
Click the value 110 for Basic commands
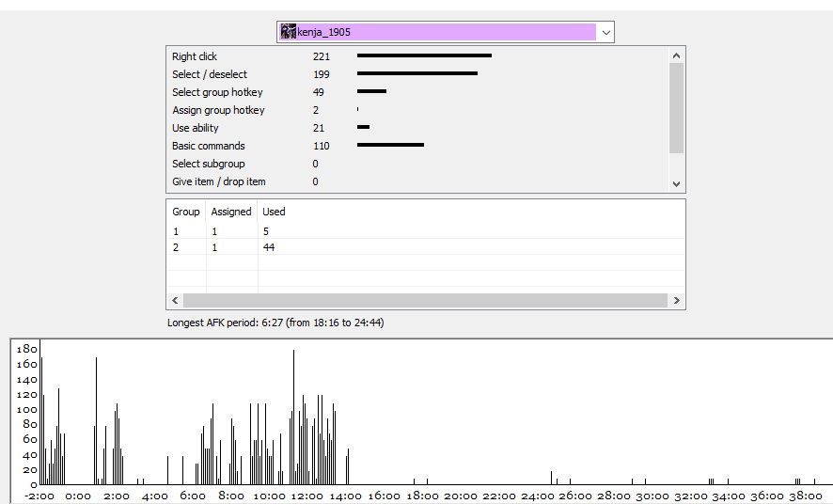point(321,146)
